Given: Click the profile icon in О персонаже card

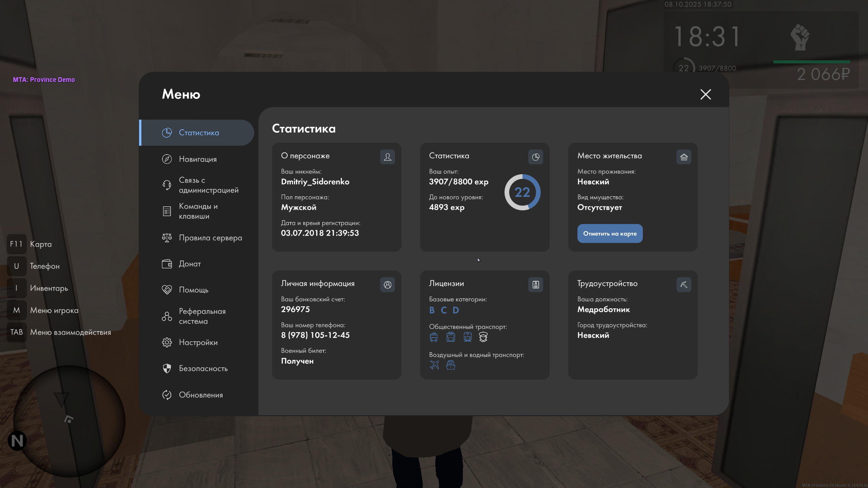Looking at the screenshot, I should (x=388, y=157).
